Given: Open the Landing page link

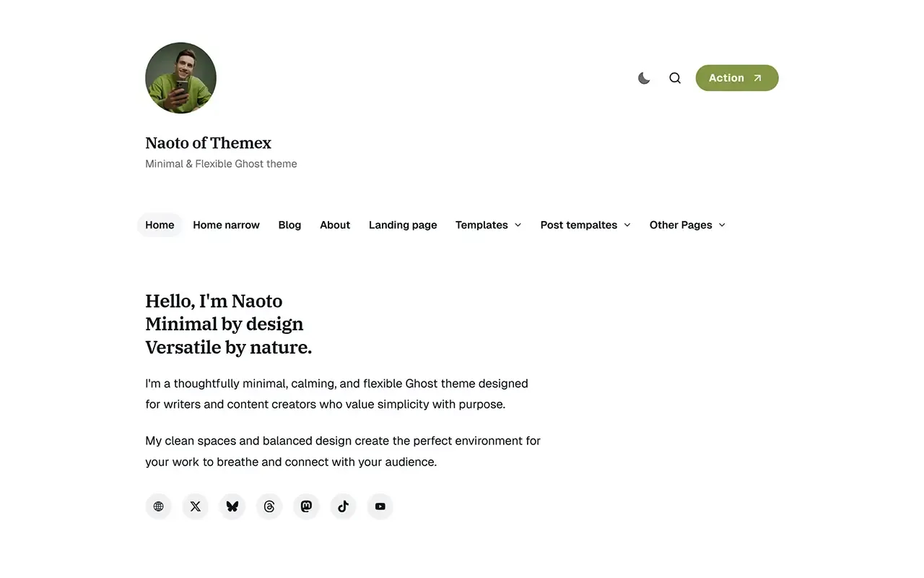Looking at the screenshot, I should (x=402, y=225).
